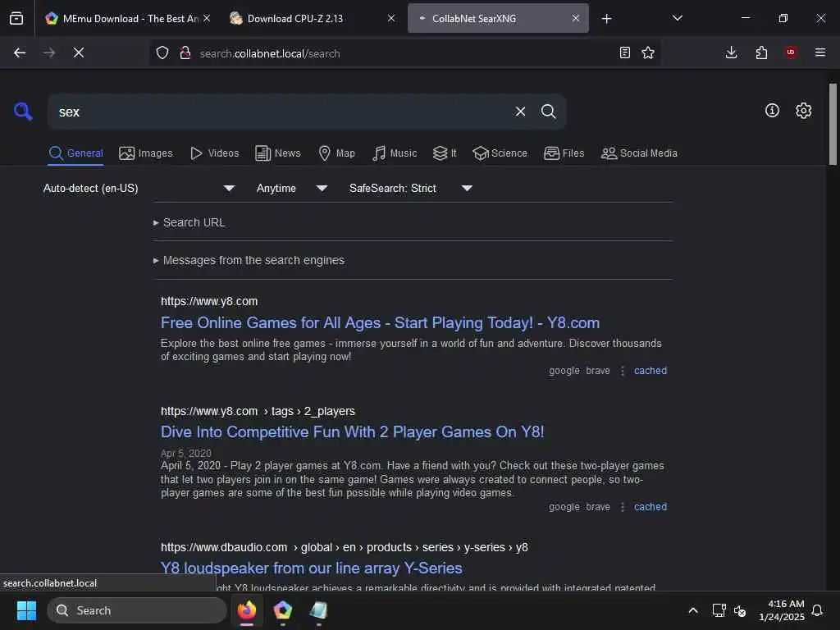Click the https://www.y8.com URL of first result

209,301
